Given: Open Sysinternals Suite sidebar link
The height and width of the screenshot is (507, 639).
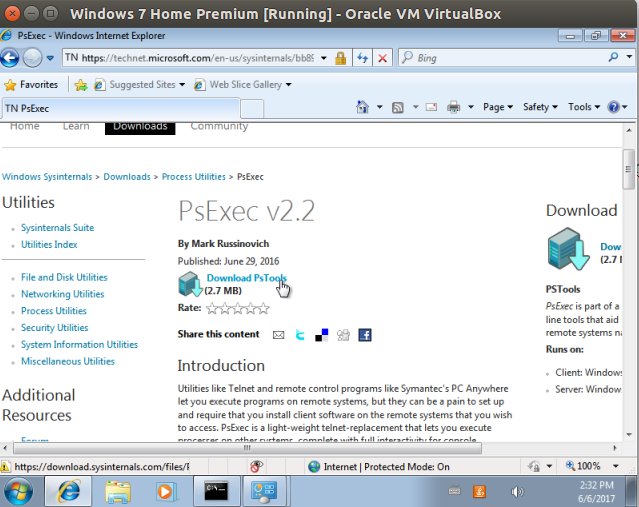Looking at the screenshot, I should (57, 227).
